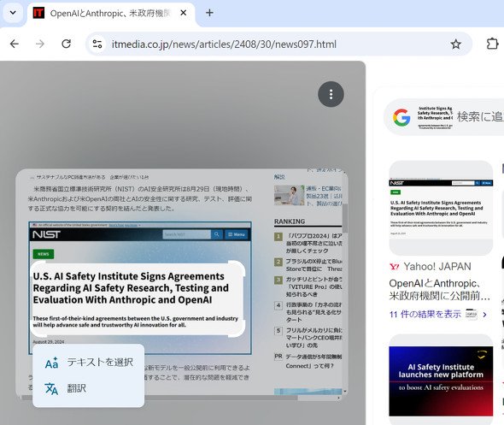Click the OpenAIとAnthropic tab title

[x=110, y=13]
